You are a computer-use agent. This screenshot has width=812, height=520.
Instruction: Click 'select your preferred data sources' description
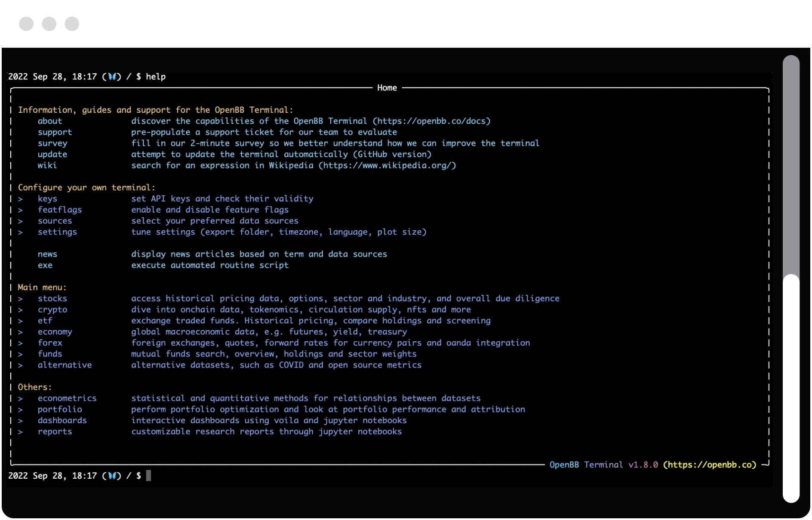click(215, 221)
